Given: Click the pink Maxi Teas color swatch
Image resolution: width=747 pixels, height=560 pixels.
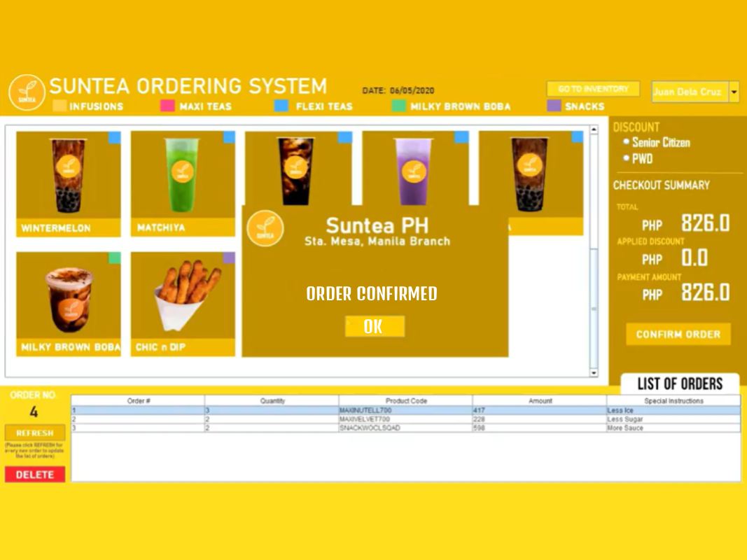Looking at the screenshot, I should coord(167,106).
